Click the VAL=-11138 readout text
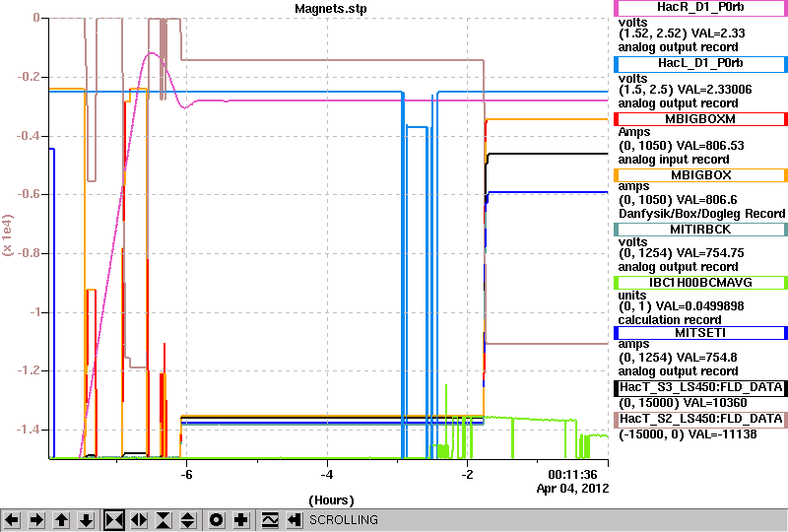The height and width of the screenshot is (532, 788). click(x=721, y=433)
